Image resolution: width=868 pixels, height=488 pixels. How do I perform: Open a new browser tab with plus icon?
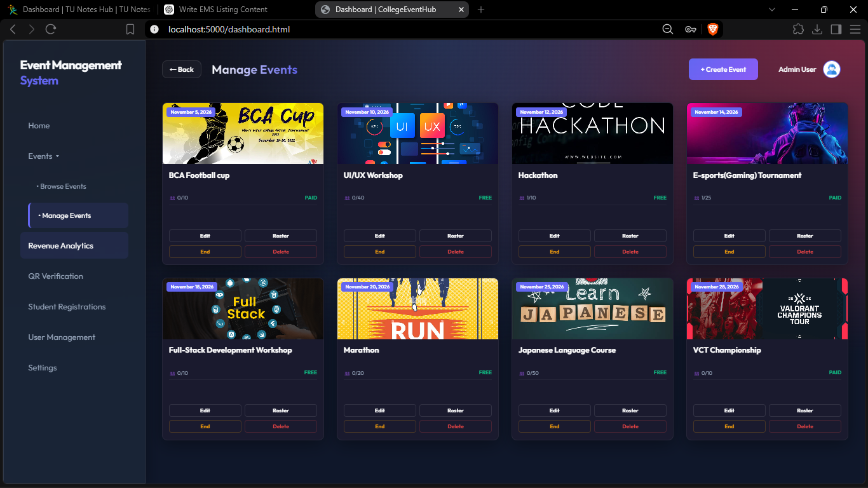pos(481,10)
